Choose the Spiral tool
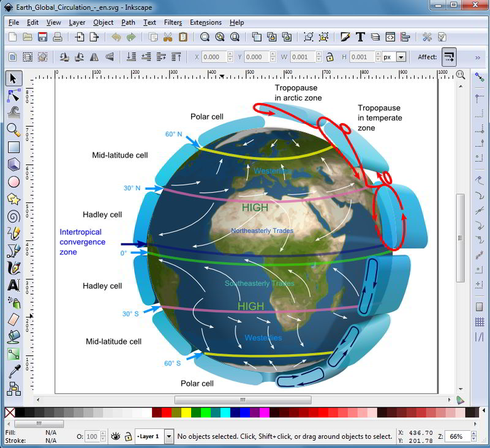Viewport: 490px width, 448px height. click(12, 215)
